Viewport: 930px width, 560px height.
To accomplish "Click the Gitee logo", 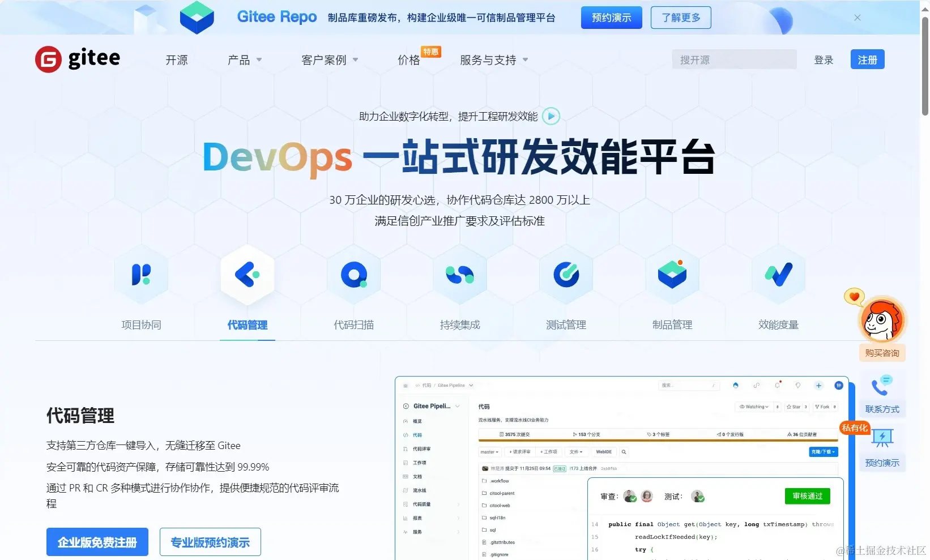I will (78, 59).
